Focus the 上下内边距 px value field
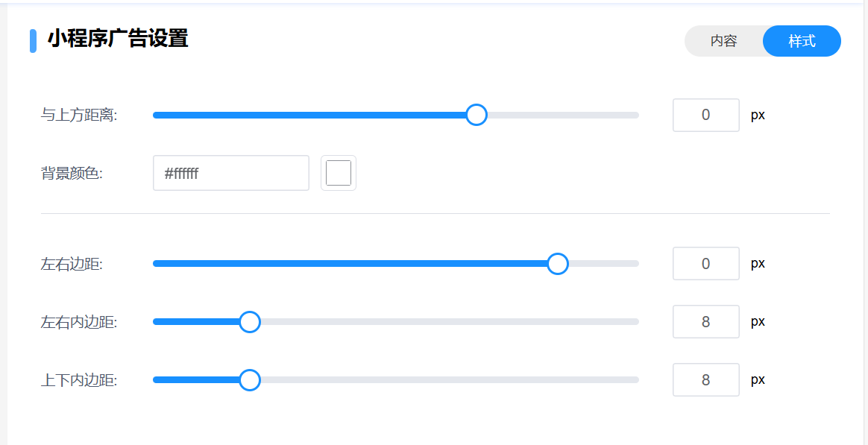Screen dimensions: 868x445 [705, 380]
